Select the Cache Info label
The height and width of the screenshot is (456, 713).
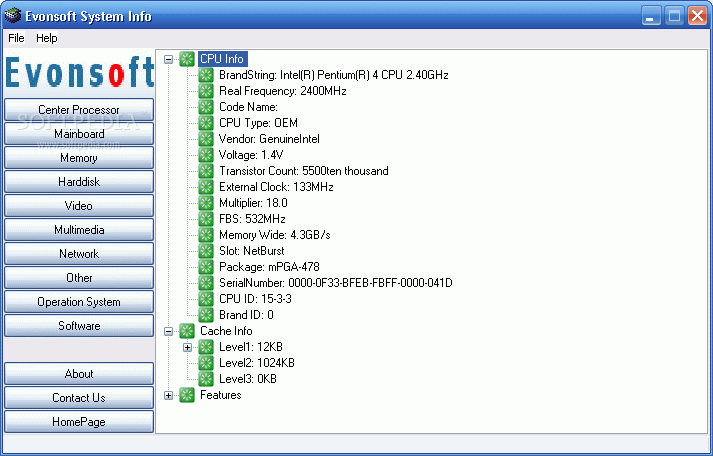226,331
